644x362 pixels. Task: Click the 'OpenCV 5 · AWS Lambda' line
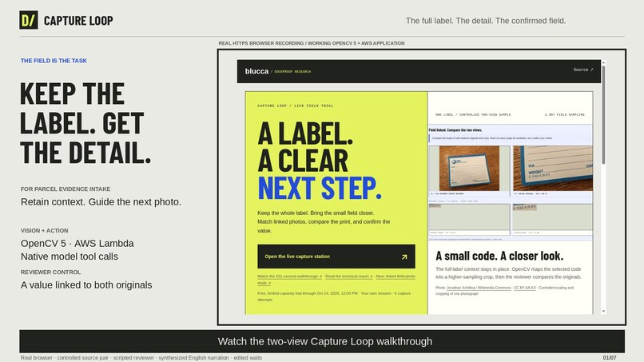[x=78, y=243]
